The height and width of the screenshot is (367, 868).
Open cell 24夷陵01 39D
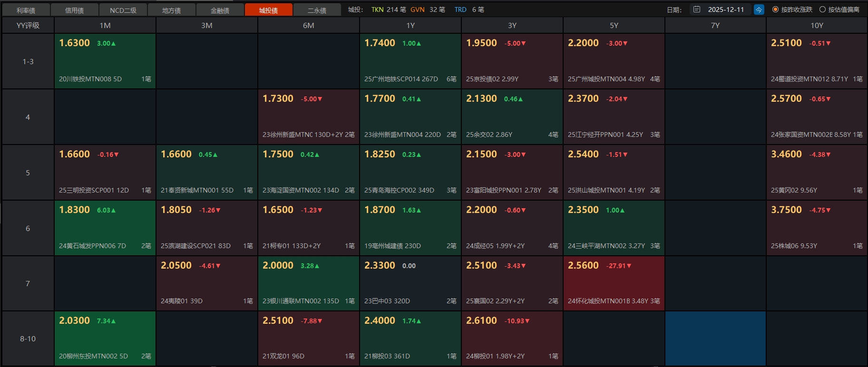pyautogui.click(x=207, y=283)
